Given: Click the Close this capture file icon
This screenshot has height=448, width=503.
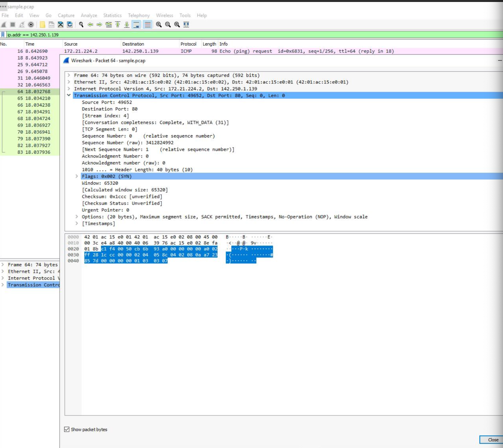Looking at the screenshot, I should tap(61, 25).
